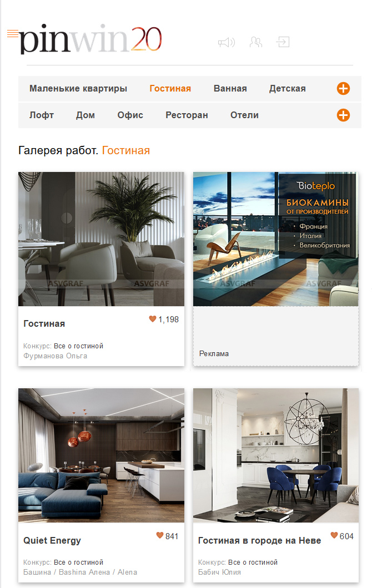
Task: Open author link Бабич Юлия
Action: pos(220,572)
